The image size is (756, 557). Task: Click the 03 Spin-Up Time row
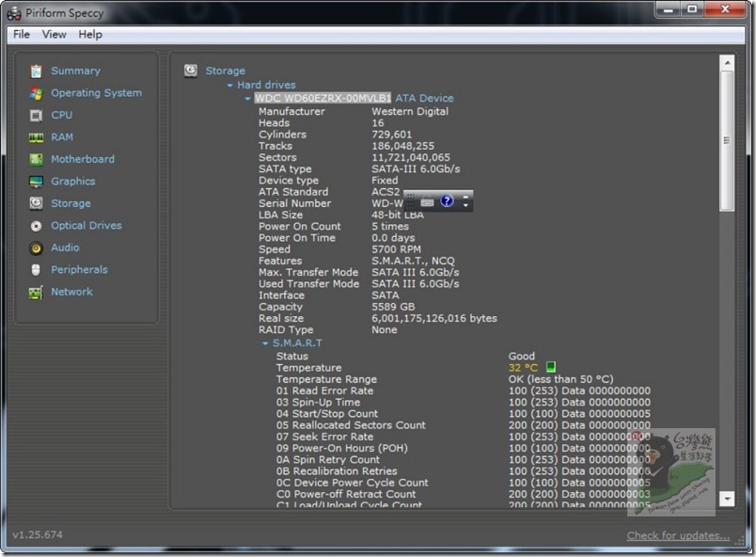(463, 402)
